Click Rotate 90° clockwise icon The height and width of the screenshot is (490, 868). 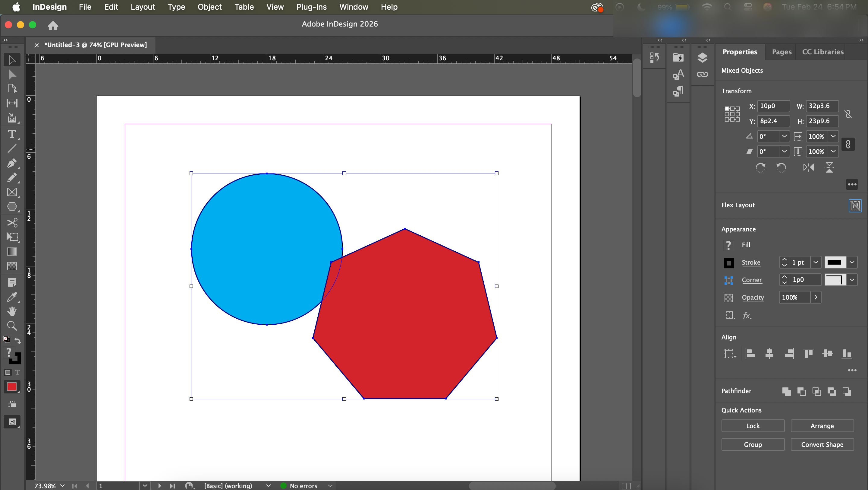[x=760, y=167]
